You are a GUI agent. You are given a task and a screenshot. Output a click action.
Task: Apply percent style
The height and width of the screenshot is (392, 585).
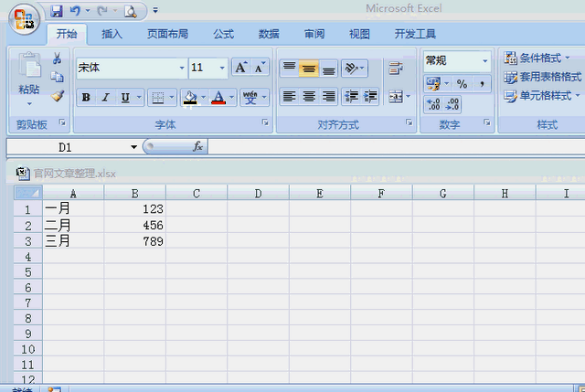pos(462,83)
